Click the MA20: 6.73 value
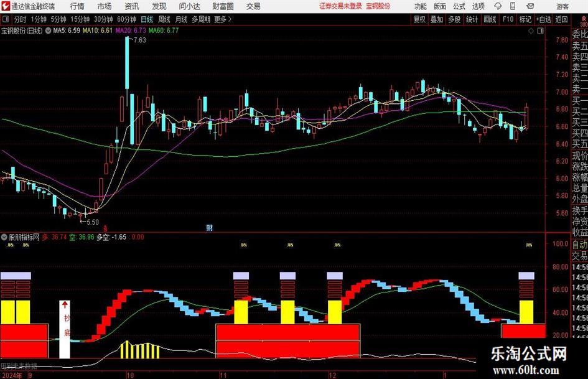This screenshot has width=588, height=379. point(131,30)
